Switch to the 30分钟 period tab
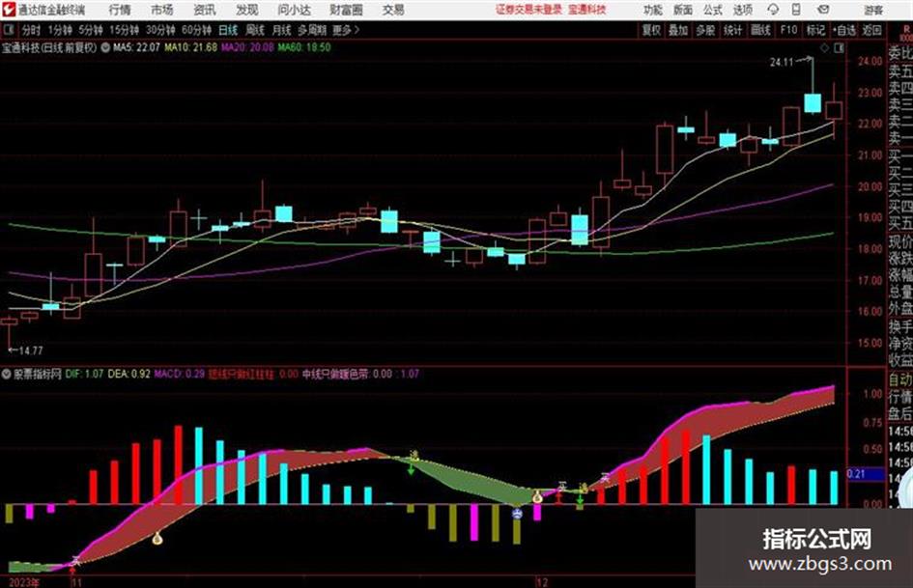Image resolution: width=913 pixels, height=588 pixels. [x=160, y=30]
